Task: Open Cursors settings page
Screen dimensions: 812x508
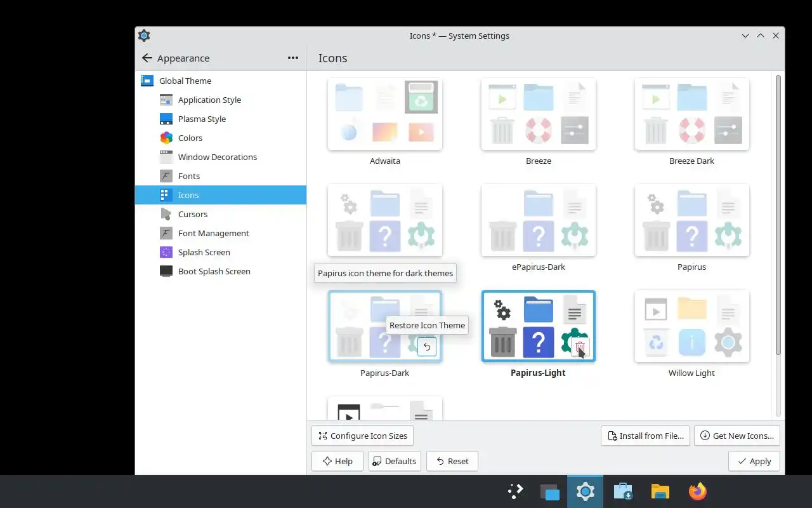Action: click(221, 214)
